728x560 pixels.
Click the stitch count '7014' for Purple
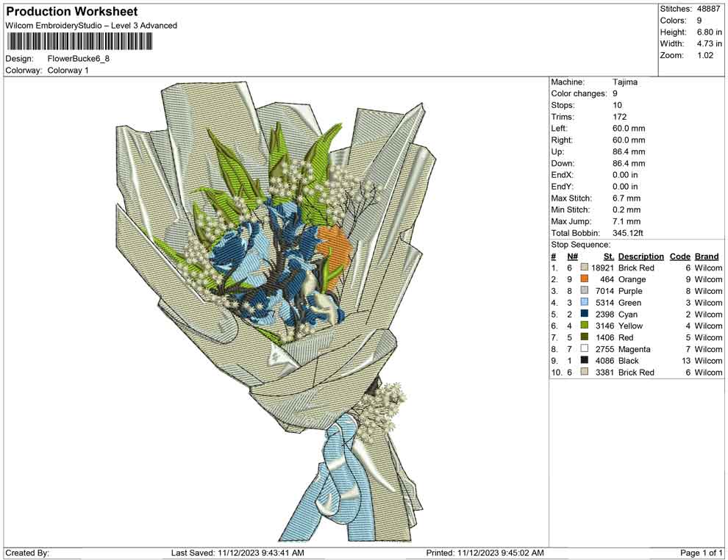tap(605, 291)
